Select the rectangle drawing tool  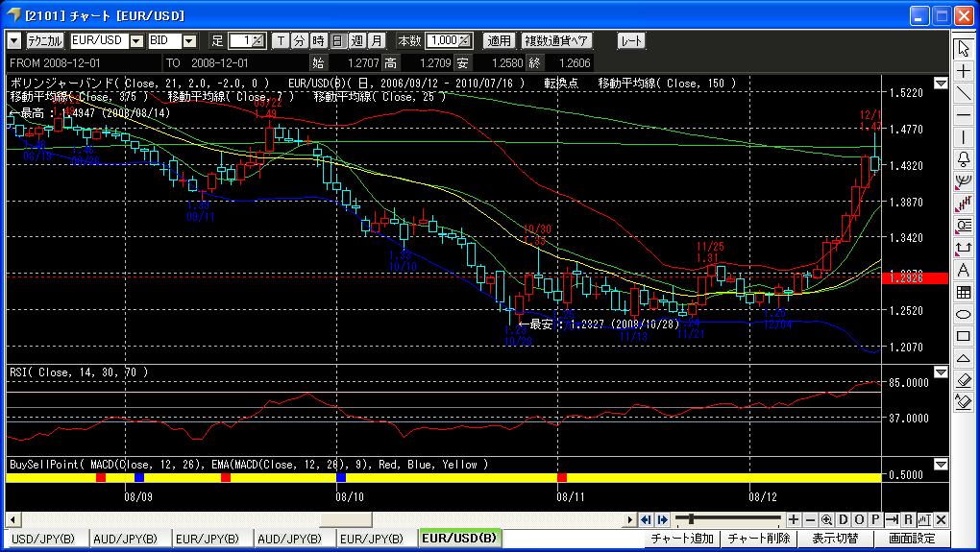coord(963,336)
